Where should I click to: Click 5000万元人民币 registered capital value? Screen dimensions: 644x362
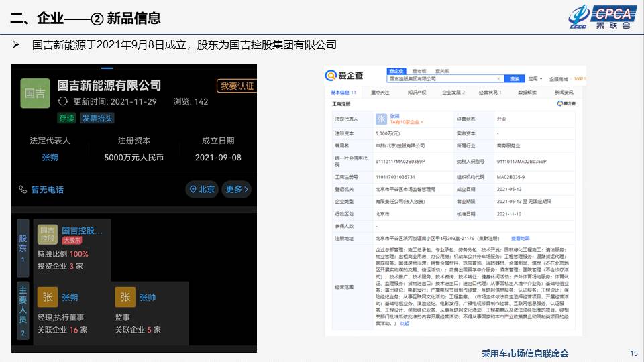(134, 157)
